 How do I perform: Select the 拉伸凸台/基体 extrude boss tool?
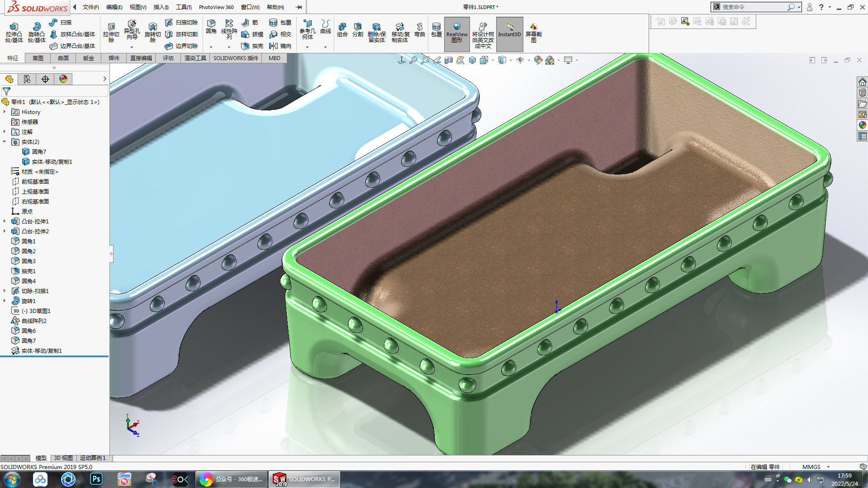(x=14, y=33)
